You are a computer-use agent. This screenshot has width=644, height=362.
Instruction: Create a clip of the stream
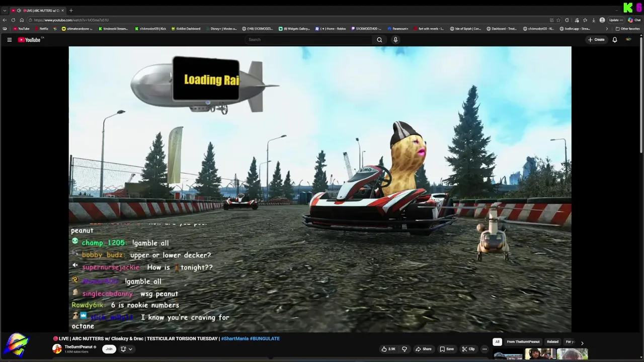(468, 349)
